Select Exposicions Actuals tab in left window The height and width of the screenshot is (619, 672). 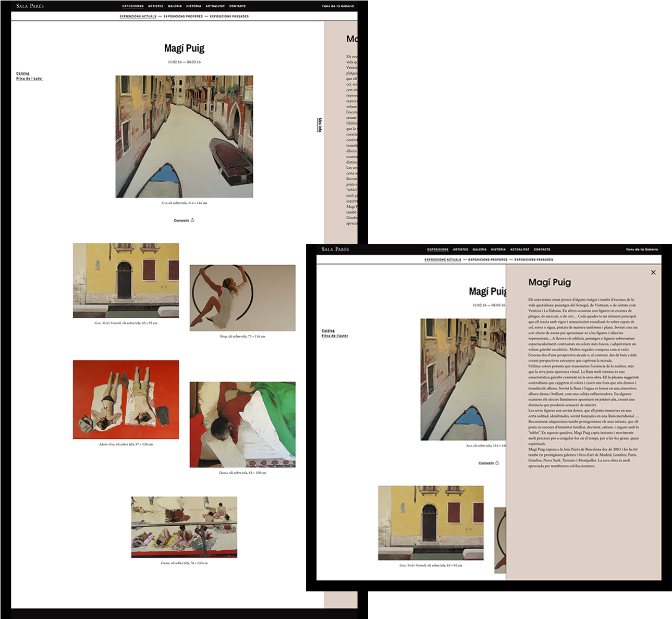(x=138, y=16)
